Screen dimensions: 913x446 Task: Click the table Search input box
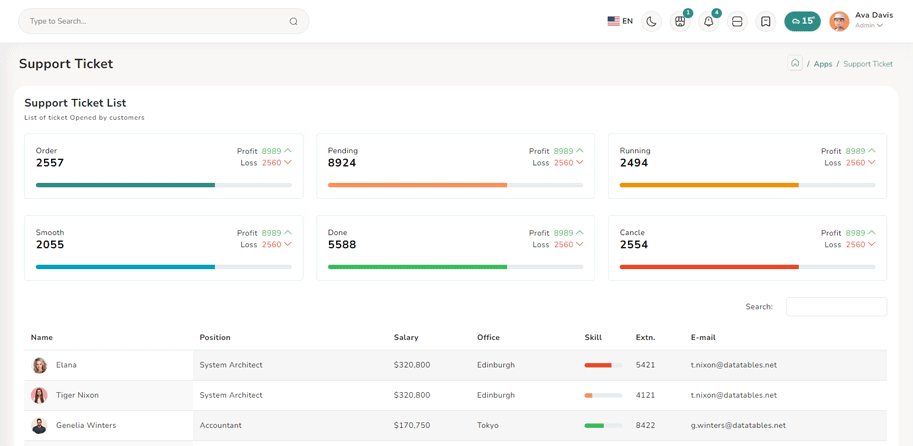pos(836,307)
